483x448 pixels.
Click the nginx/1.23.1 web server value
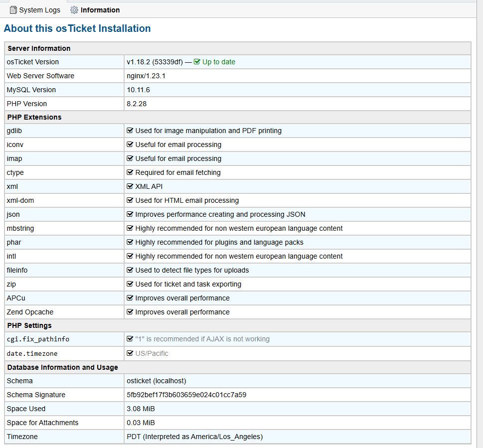pyautogui.click(x=146, y=76)
